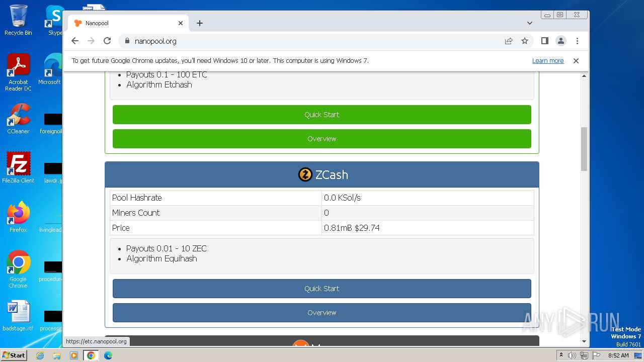Open Acrobat Reader DC desktop icon
The image size is (644, 362).
(x=18, y=72)
